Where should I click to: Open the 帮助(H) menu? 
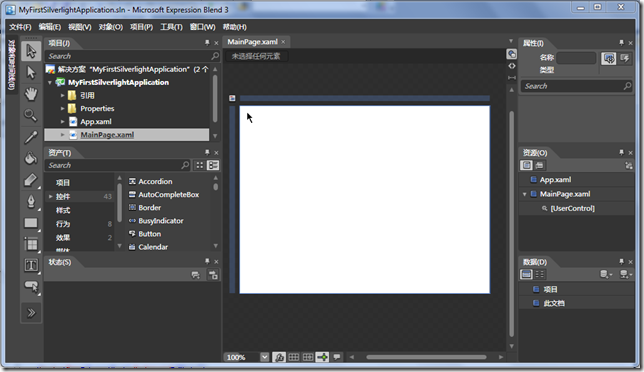click(235, 27)
